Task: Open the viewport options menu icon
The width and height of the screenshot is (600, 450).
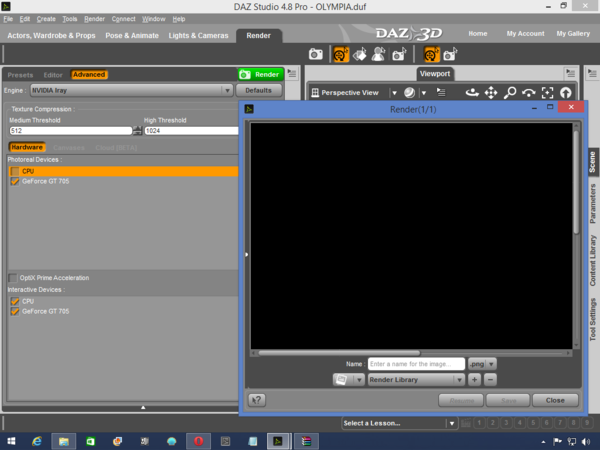Action: (x=441, y=92)
